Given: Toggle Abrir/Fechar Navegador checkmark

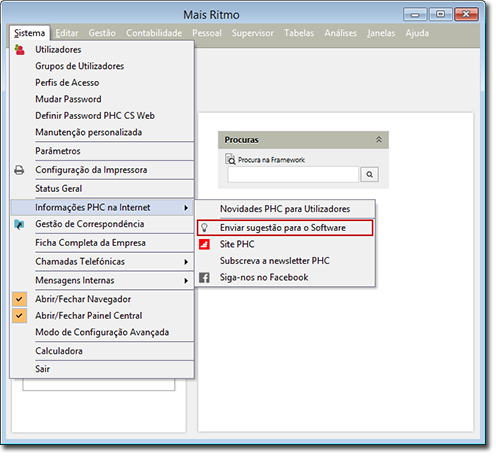Looking at the screenshot, I should [x=20, y=299].
